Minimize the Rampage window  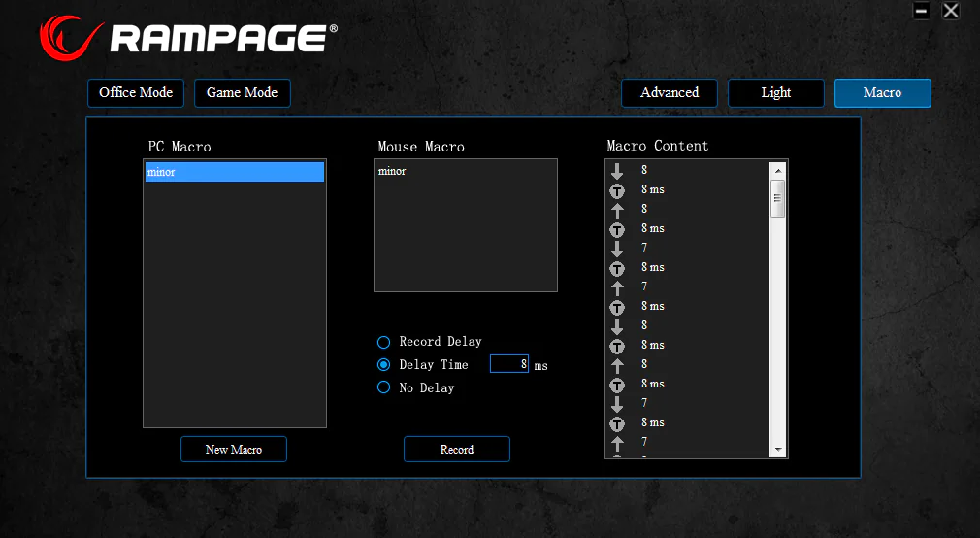click(921, 11)
